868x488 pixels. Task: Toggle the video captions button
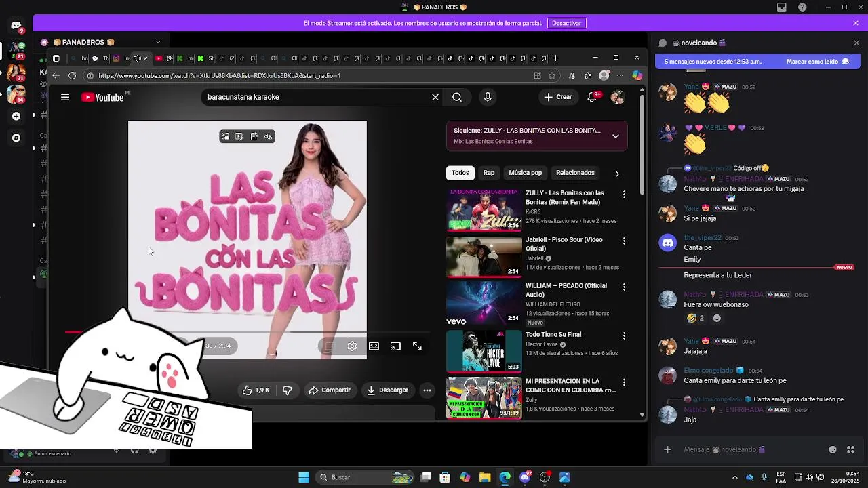point(330,346)
